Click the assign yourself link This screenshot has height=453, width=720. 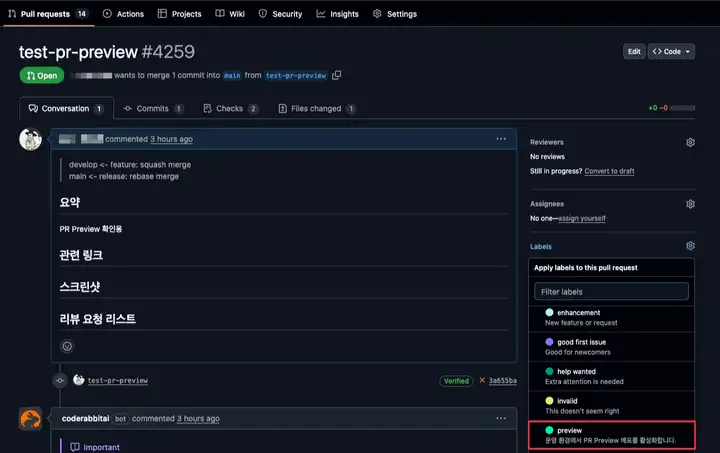[582, 218]
